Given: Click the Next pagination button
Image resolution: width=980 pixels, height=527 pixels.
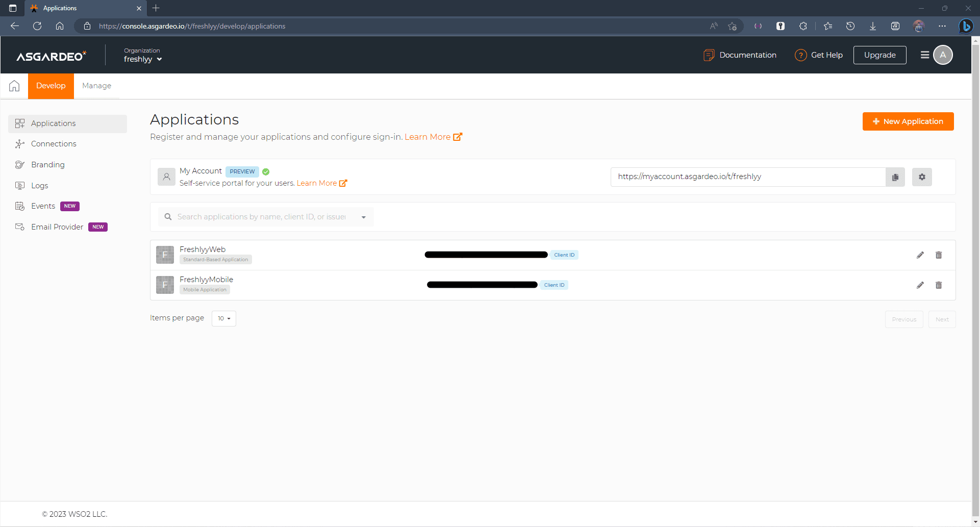Looking at the screenshot, I should (x=942, y=319).
